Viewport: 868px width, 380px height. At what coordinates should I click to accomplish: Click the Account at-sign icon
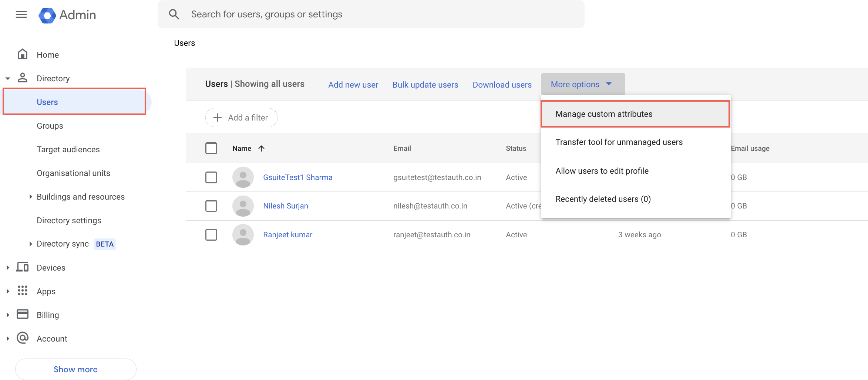(x=23, y=338)
